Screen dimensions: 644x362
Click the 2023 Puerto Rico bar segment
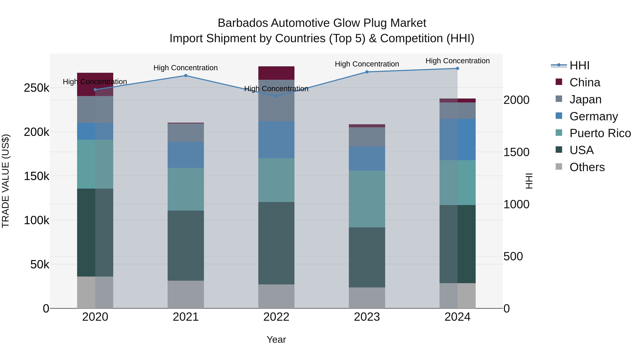pos(367,199)
